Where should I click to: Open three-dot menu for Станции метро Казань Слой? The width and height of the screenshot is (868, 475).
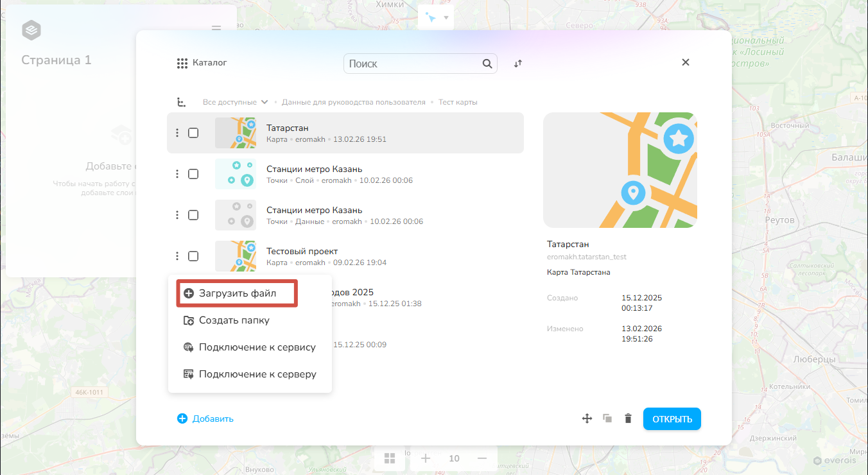tap(177, 174)
